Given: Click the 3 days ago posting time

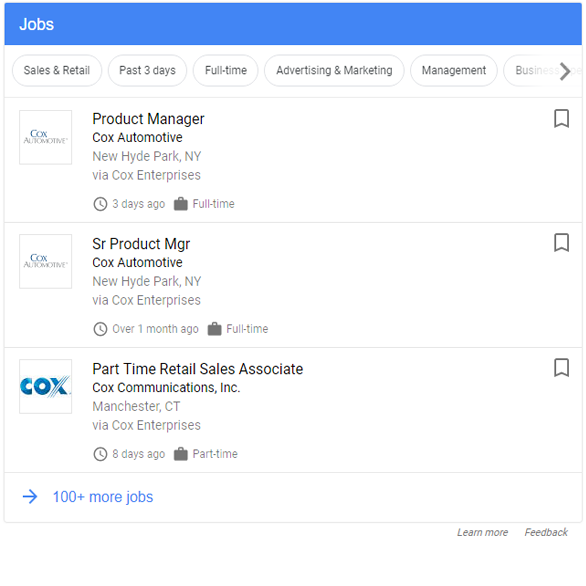Looking at the screenshot, I should click(139, 204).
